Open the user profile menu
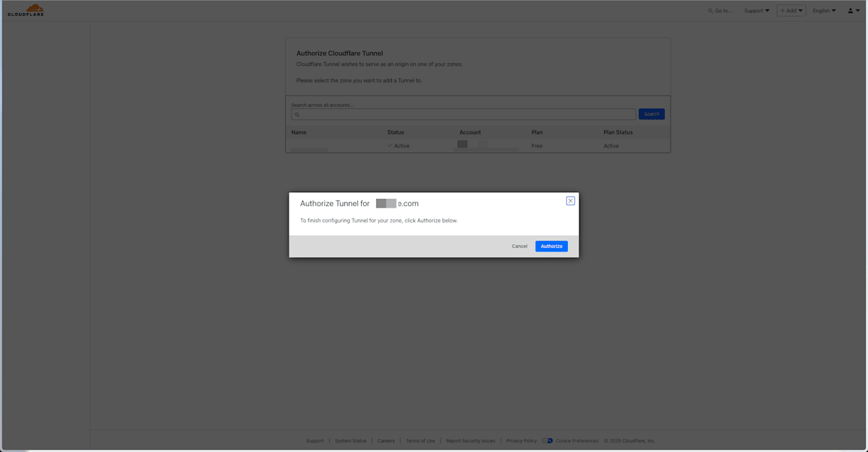Screen dimensions: 868x452 click(853, 11)
